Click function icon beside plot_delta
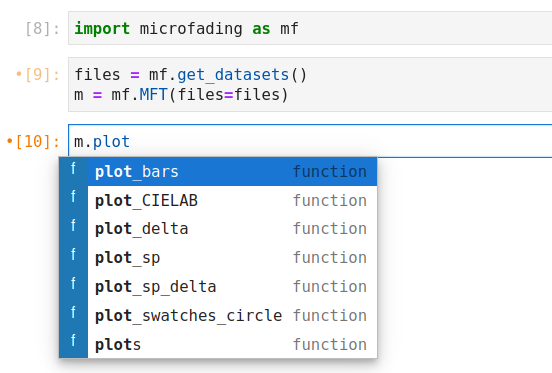 coord(73,225)
